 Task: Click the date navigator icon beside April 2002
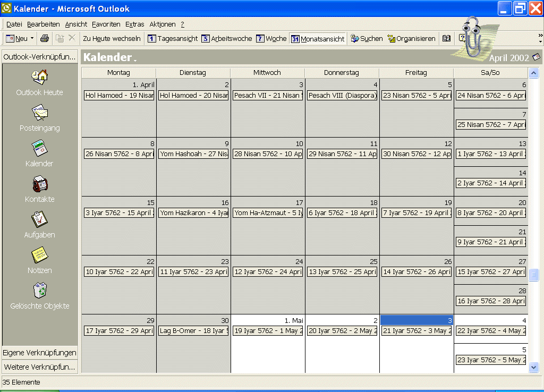[x=537, y=56]
